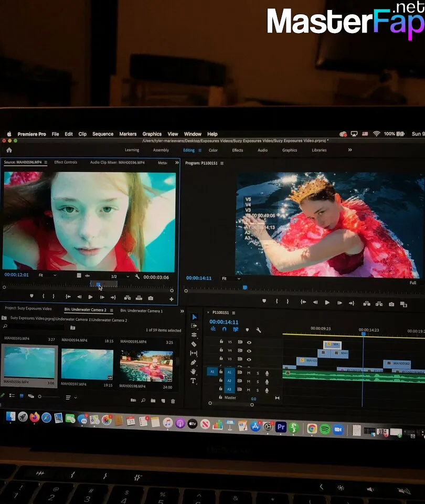Screen dimensions: 425x504
Task: Go to In point in Source monitor
Action: [68, 297]
